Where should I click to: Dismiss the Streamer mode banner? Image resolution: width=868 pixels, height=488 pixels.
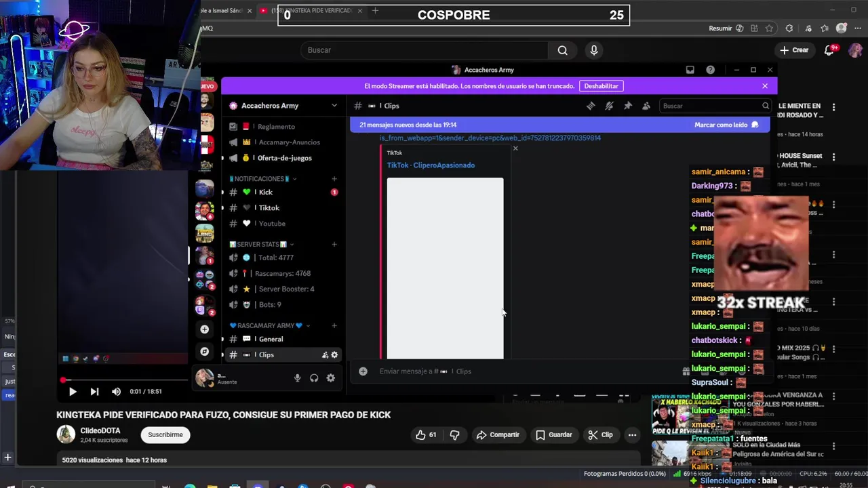point(765,86)
